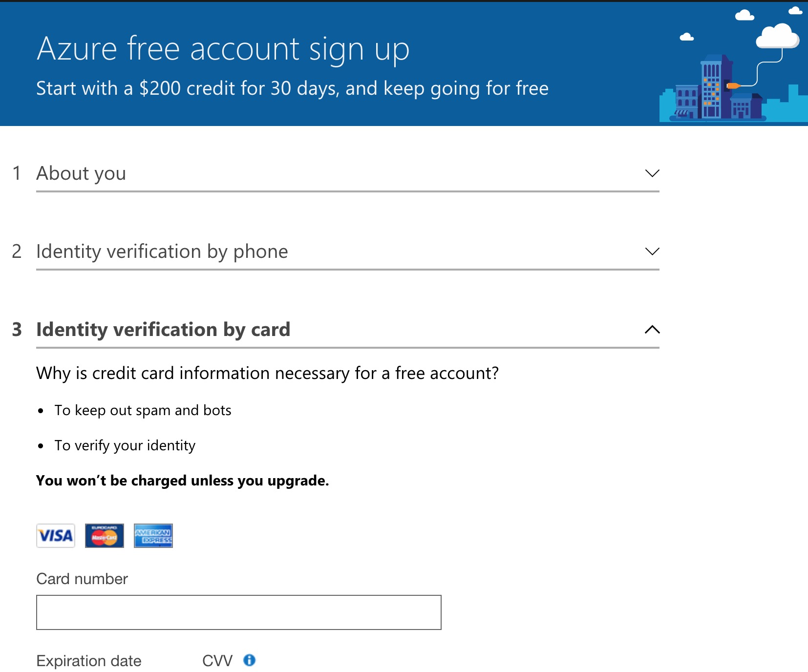Image resolution: width=808 pixels, height=672 pixels.
Task: Click the step number 1 marker
Action: [17, 173]
